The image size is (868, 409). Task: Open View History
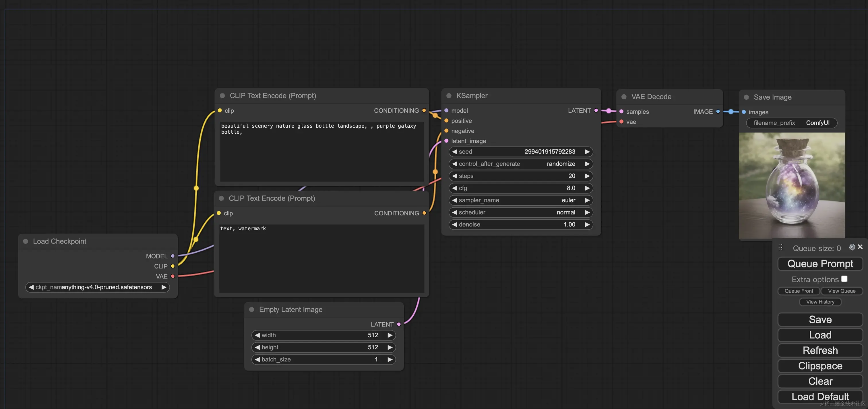point(820,302)
